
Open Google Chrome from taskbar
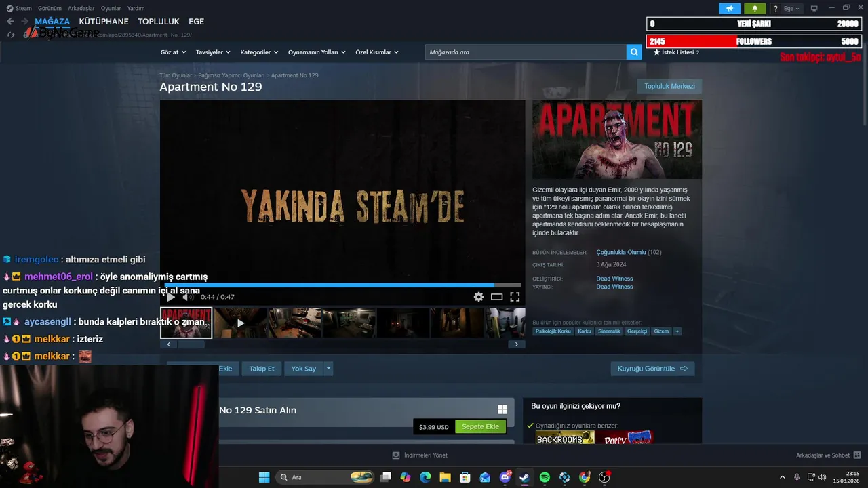click(585, 477)
